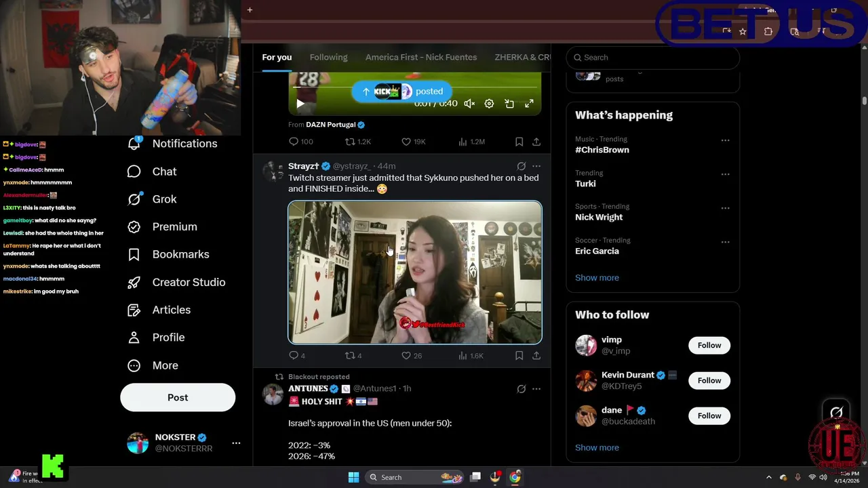
Task: Open Chrome from the taskbar
Action: pos(515,477)
